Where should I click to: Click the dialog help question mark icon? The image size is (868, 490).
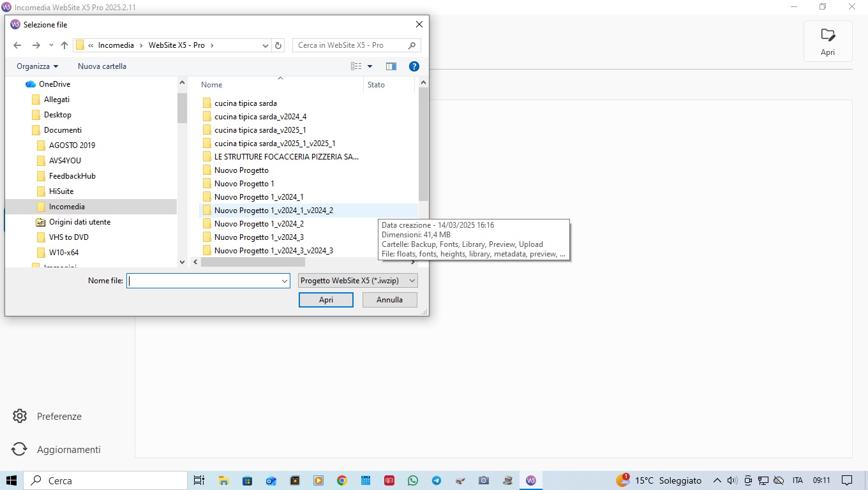pyautogui.click(x=414, y=66)
